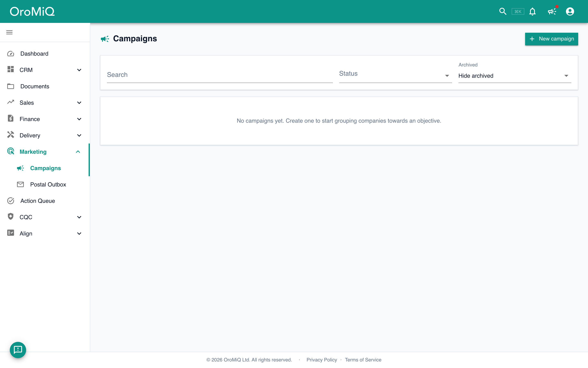Click the Sales menu label
The image size is (588, 368).
click(x=27, y=103)
